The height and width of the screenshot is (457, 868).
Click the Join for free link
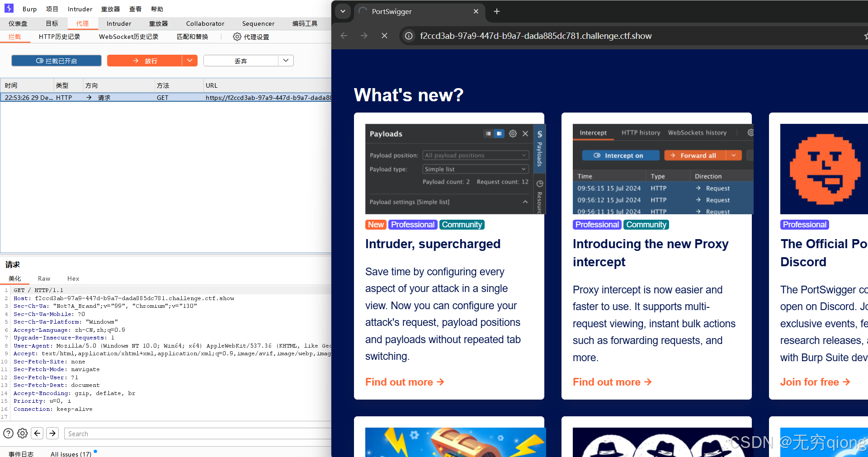point(815,382)
